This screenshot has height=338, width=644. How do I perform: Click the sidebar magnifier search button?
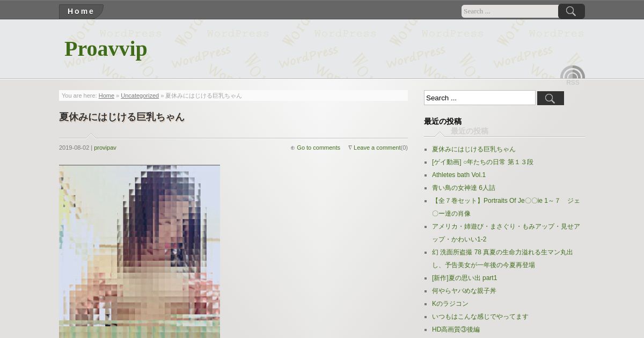click(551, 98)
